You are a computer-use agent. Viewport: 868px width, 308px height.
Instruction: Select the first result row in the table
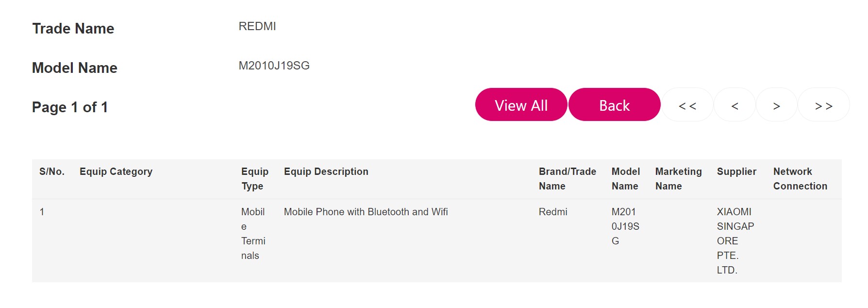291,240
